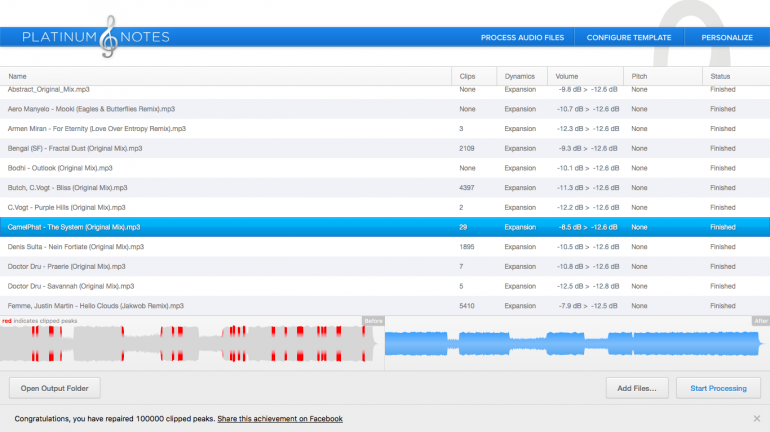Click the 4397 clips value for Butch
Viewport: 770px width, 432px height.
(467, 188)
